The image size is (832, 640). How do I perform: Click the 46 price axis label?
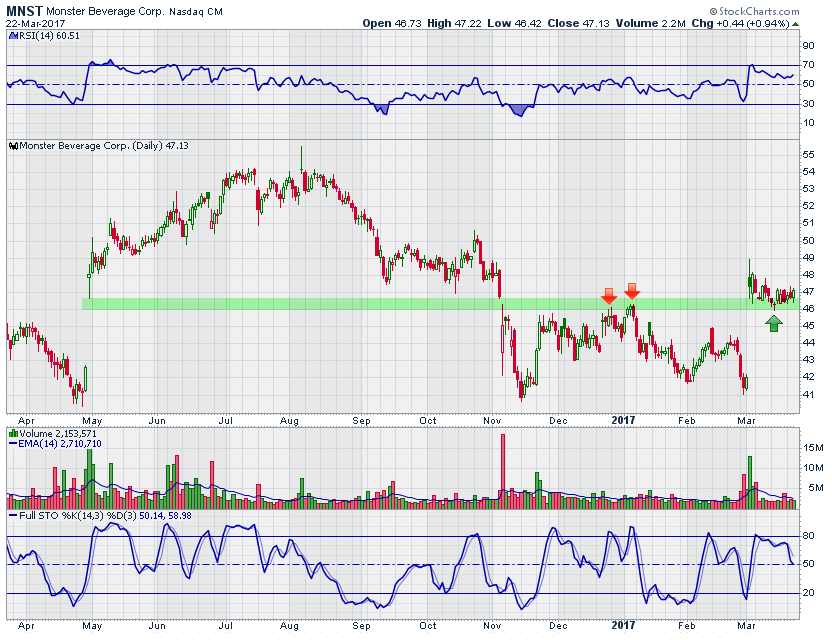point(809,308)
